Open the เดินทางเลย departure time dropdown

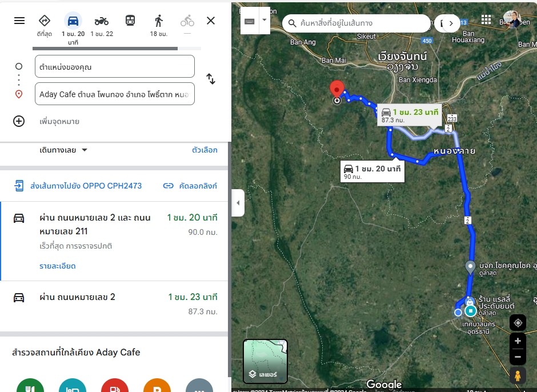pos(64,150)
